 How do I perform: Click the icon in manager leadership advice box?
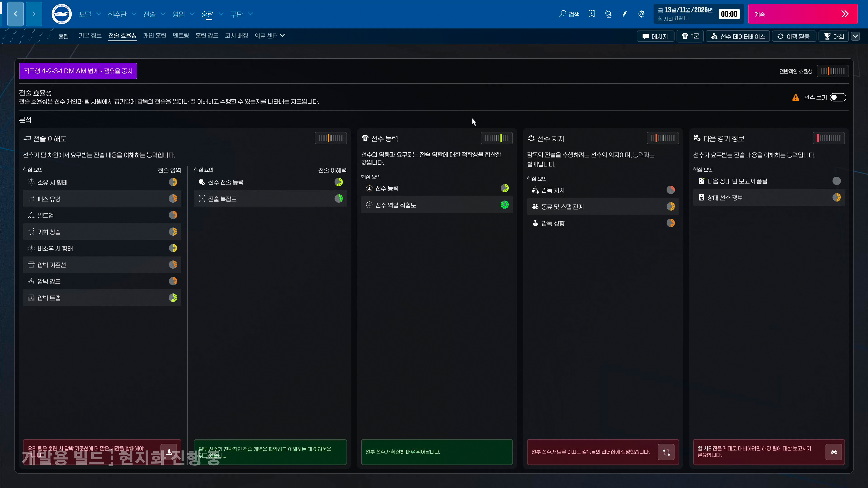(666, 452)
